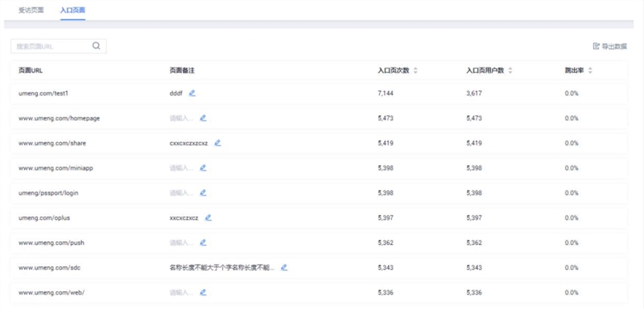The width and height of the screenshot is (644, 309).
Task: Switch to 受访页面 tab
Action: pyautogui.click(x=31, y=10)
